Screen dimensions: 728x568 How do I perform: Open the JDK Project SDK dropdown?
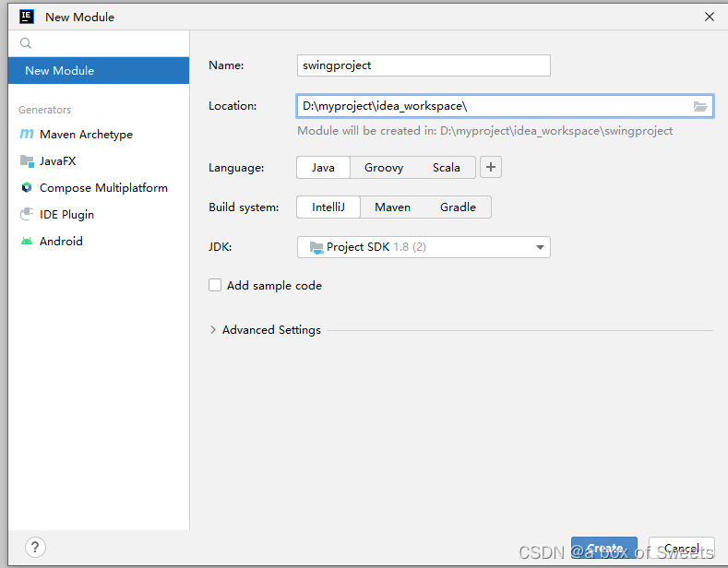[424, 247]
